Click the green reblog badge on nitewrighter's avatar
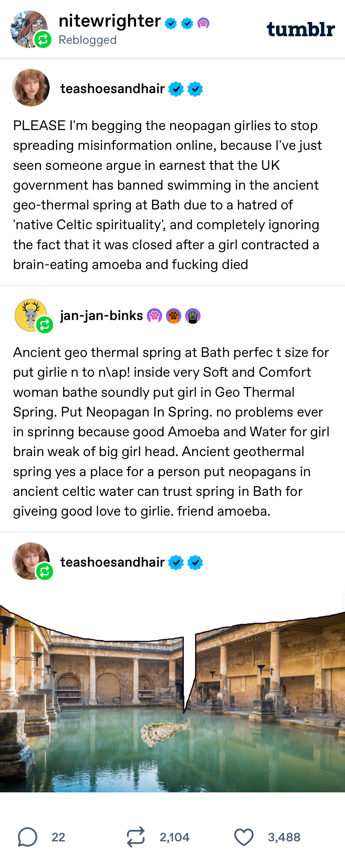This screenshot has height=868, width=345. click(x=43, y=40)
